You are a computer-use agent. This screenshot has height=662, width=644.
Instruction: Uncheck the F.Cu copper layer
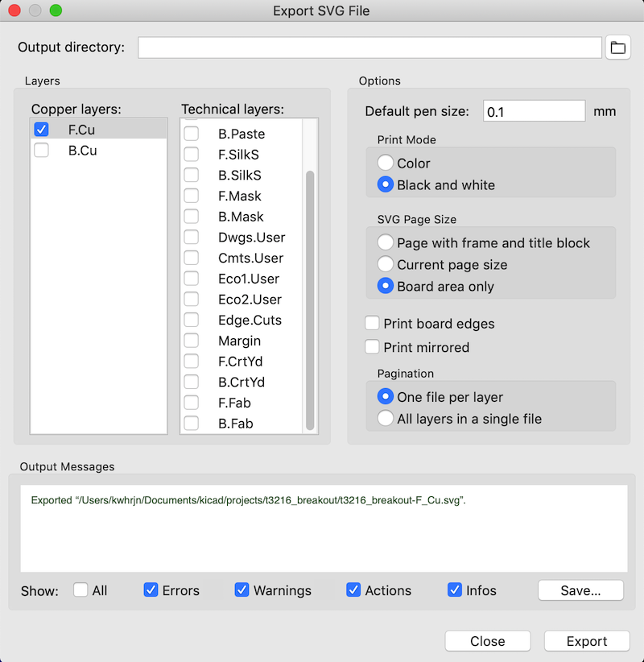point(41,129)
